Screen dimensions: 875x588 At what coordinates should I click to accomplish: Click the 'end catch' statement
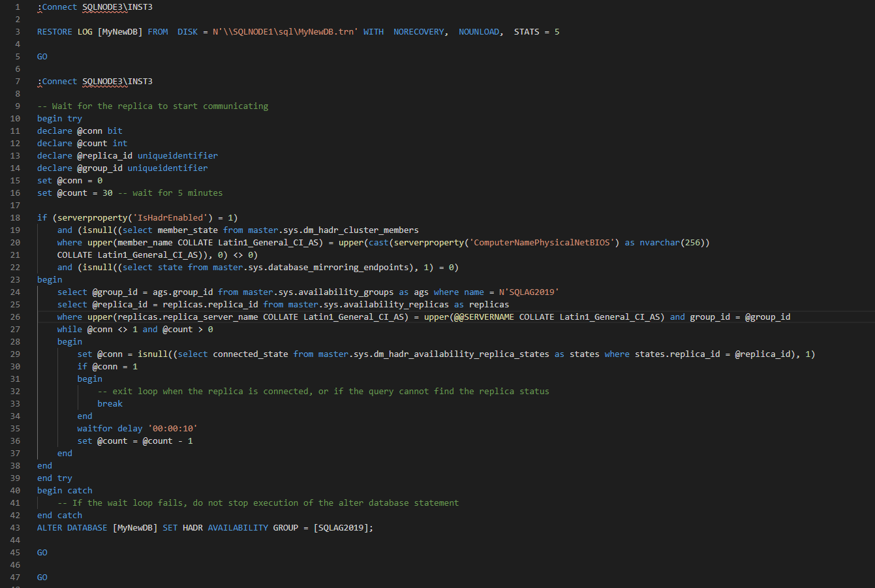(59, 515)
